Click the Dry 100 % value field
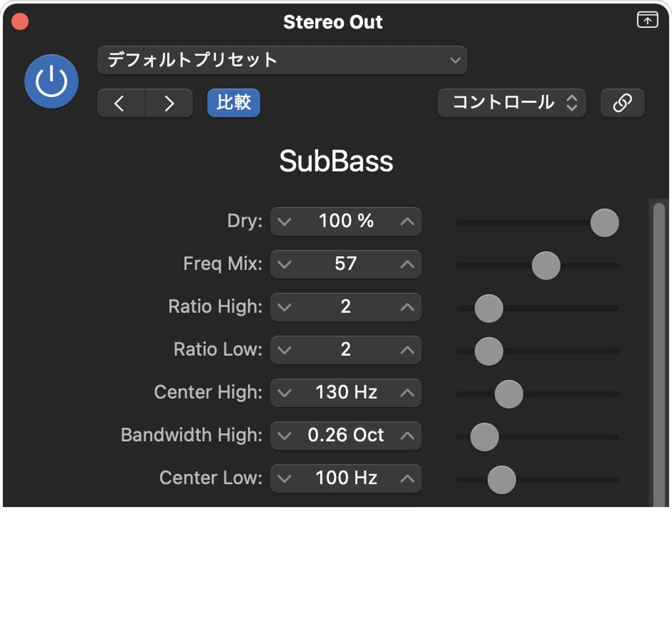The image size is (672, 617). pyautogui.click(x=346, y=222)
